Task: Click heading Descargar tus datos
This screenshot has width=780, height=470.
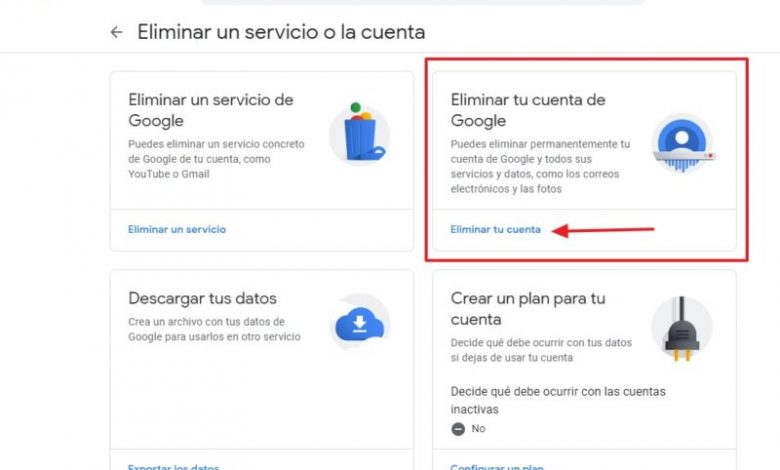Action: [202, 298]
